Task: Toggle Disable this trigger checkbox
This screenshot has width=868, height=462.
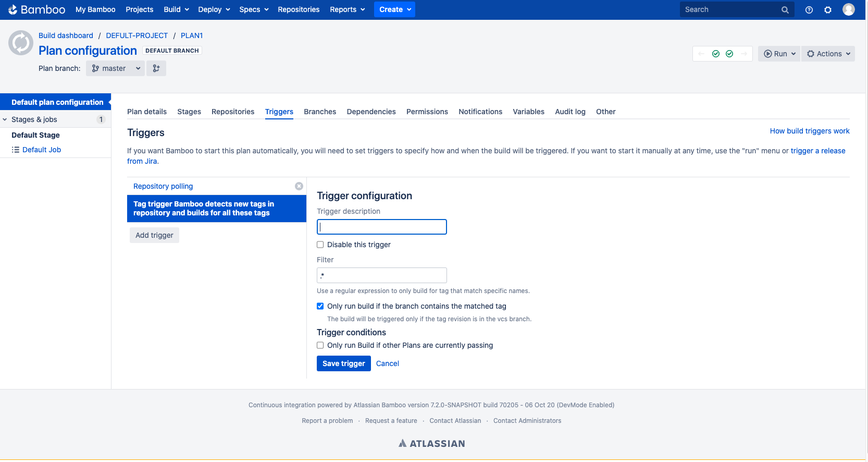Action: 320,245
